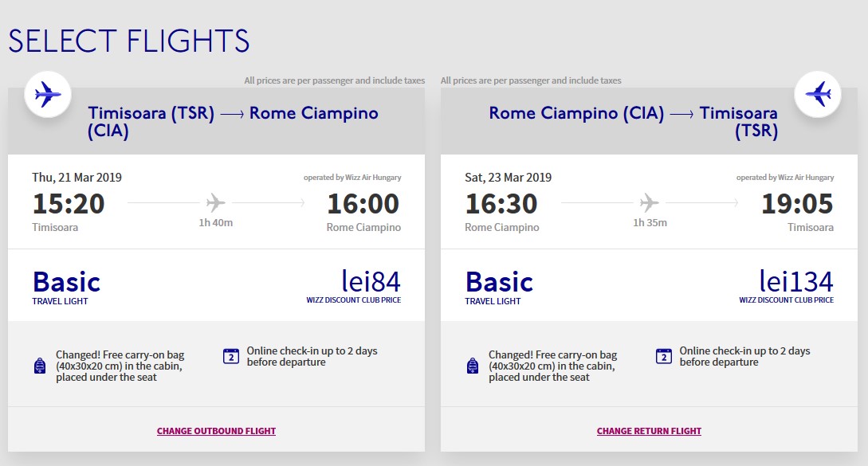Click the return flight airplane icon
The image size is (868, 466).
[x=818, y=95]
